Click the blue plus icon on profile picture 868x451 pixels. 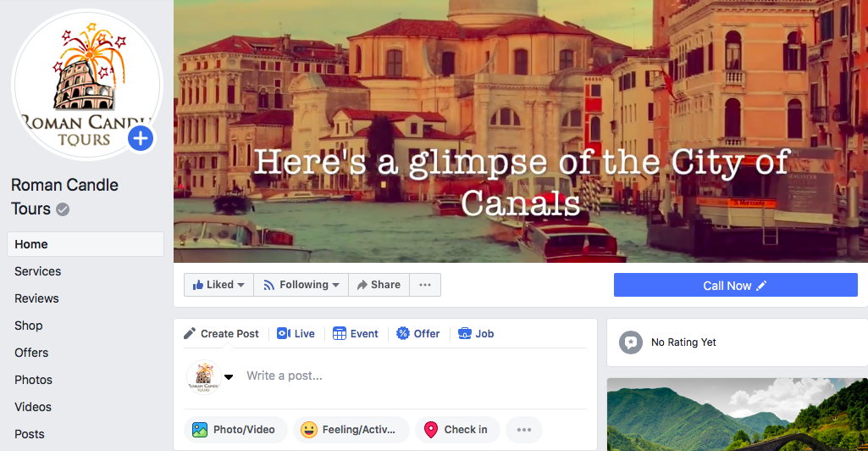tap(141, 138)
